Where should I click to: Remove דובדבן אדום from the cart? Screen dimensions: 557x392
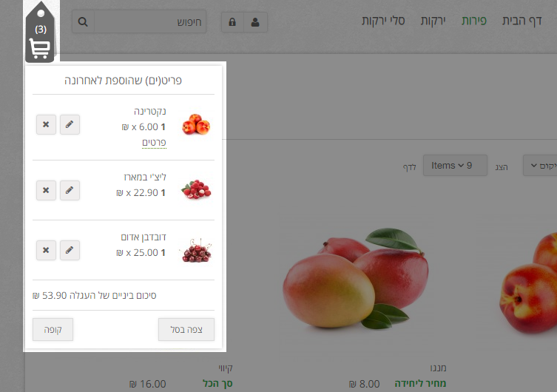tap(46, 250)
